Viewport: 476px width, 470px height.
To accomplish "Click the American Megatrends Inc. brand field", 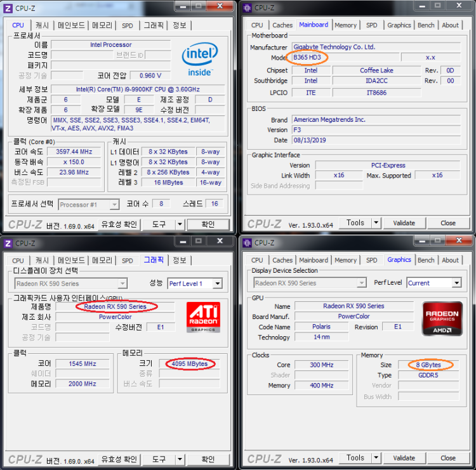I will tap(376, 119).
